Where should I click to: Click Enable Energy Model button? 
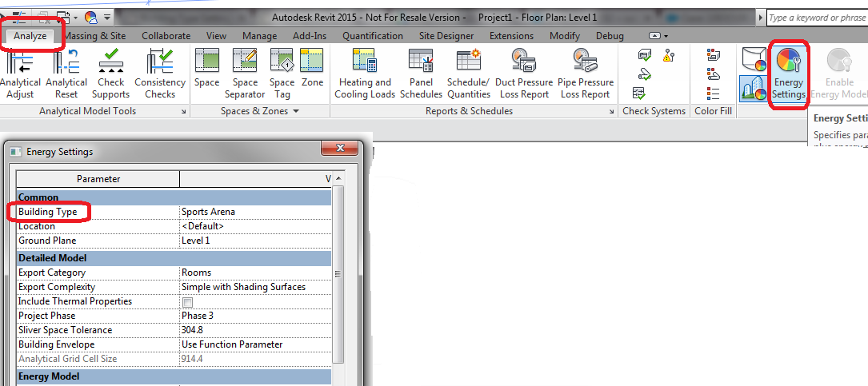click(x=839, y=74)
